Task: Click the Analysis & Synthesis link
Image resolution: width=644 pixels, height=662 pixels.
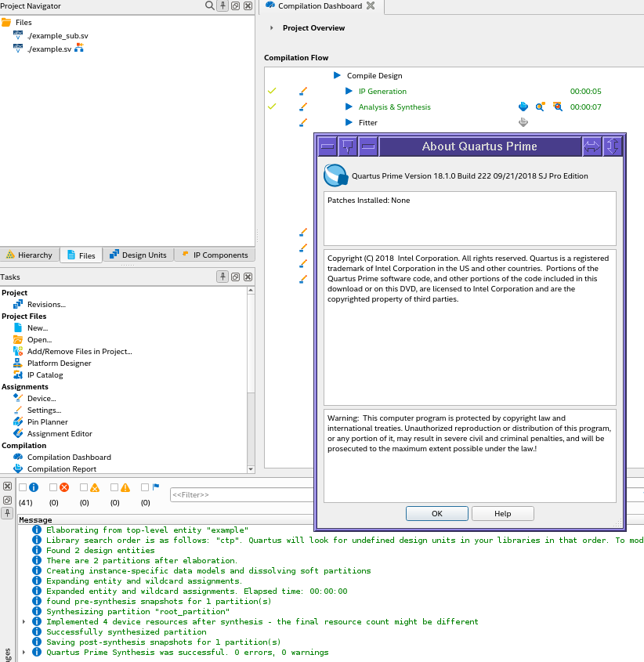Action: (394, 107)
